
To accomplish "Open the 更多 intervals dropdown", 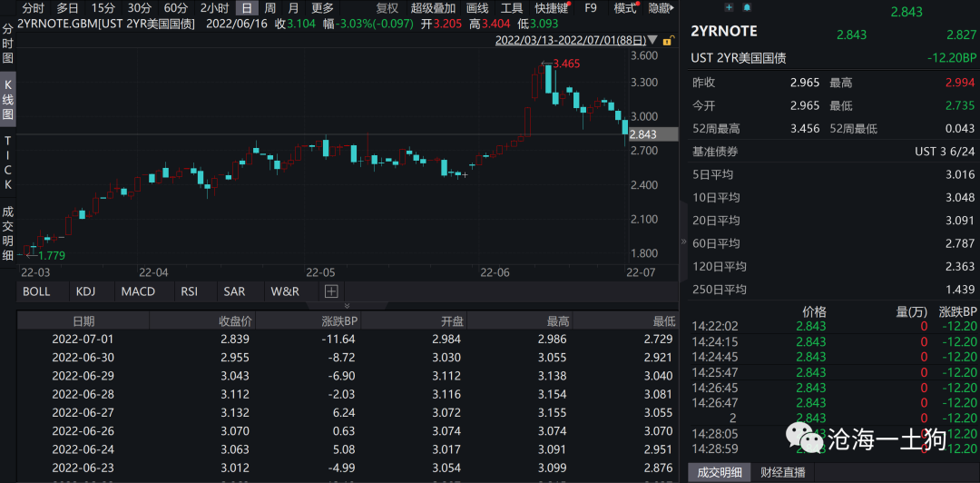I will click(322, 8).
